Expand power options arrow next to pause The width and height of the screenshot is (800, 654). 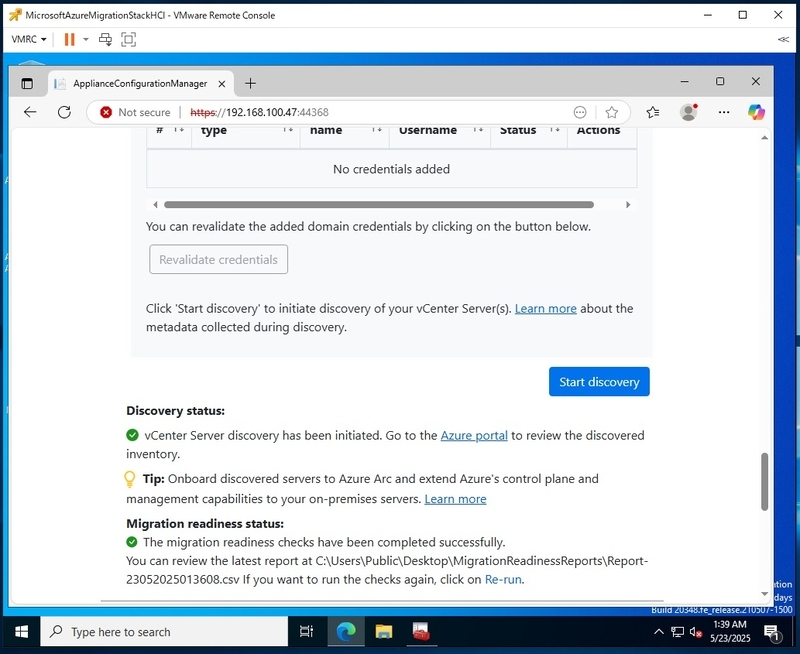[x=86, y=39]
